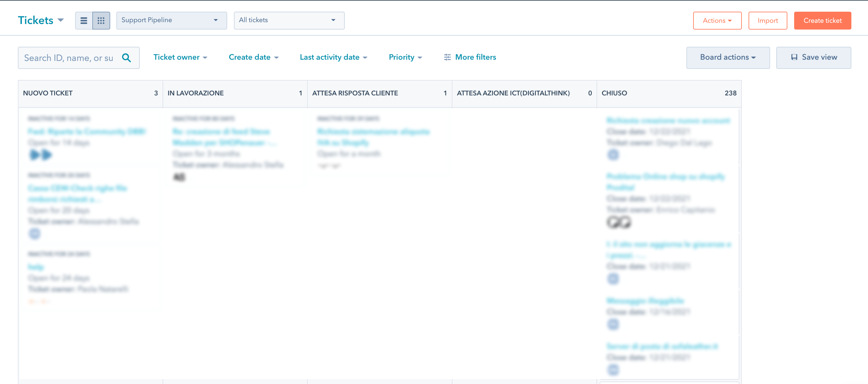Open the Tickets title dropdown
Screen dimensions: 868x384
click(41, 20)
